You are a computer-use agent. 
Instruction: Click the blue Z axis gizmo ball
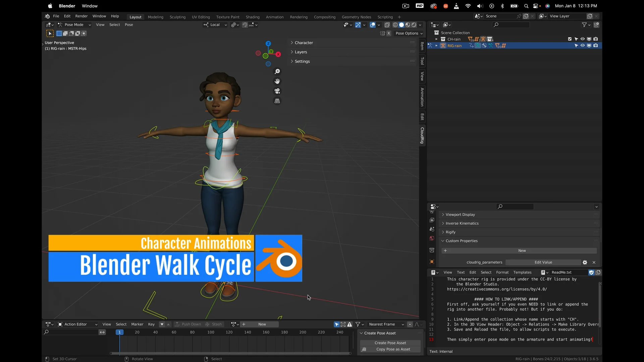tap(268, 44)
